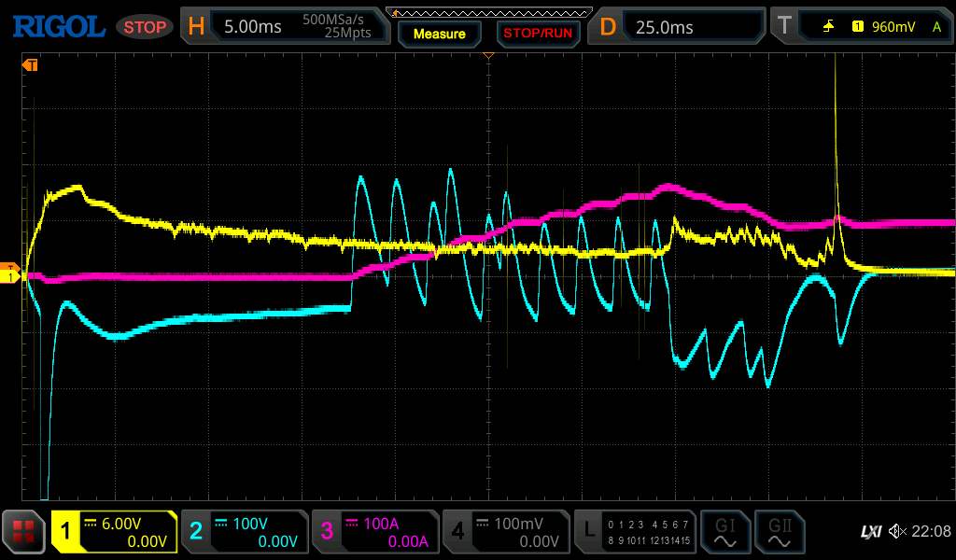Open signal generator GII
Viewport: 956px width, 560px height.
click(x=780, y=532)
